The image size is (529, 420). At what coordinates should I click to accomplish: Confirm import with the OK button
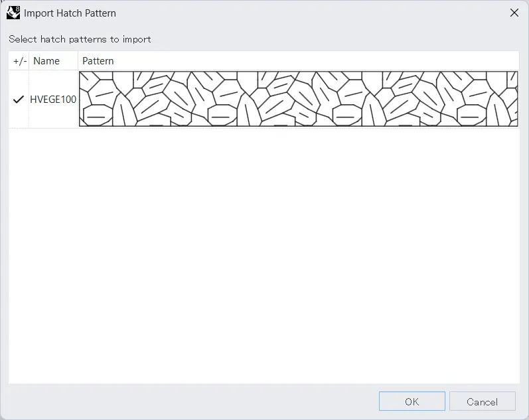[412, 401]
